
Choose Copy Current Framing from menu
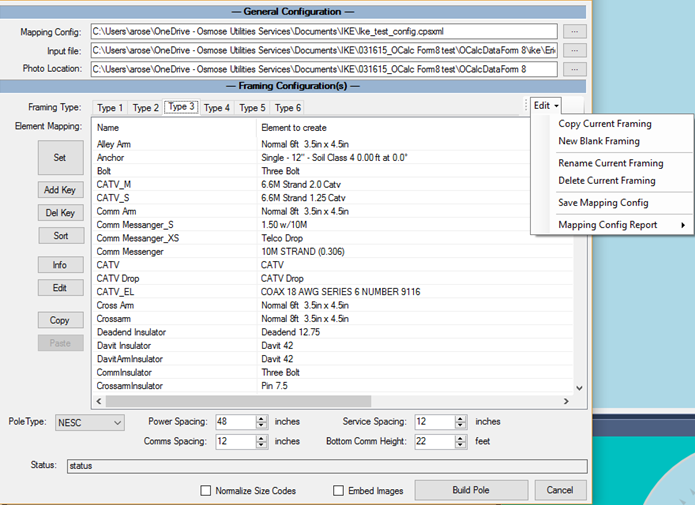coord(605,124)
